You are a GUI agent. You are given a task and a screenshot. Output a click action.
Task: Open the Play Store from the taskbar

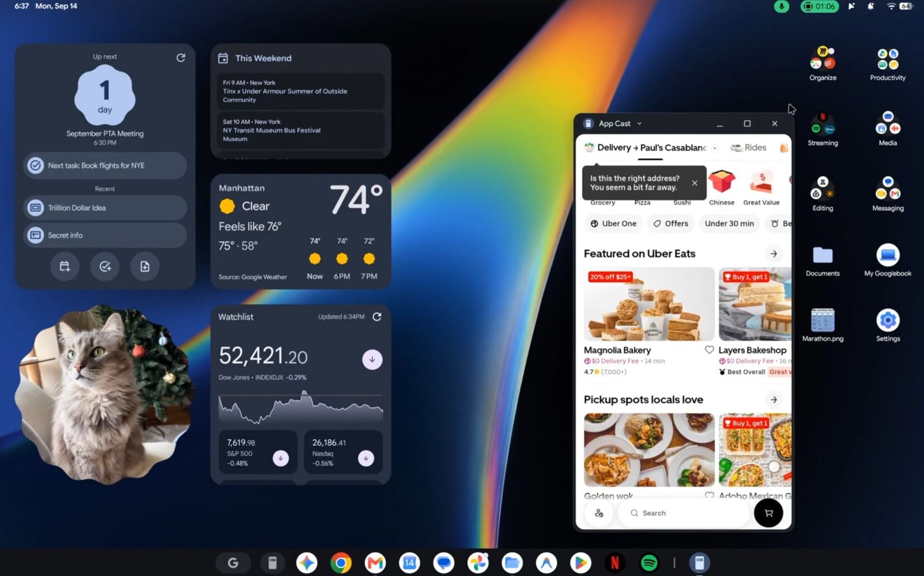point(580,563)
